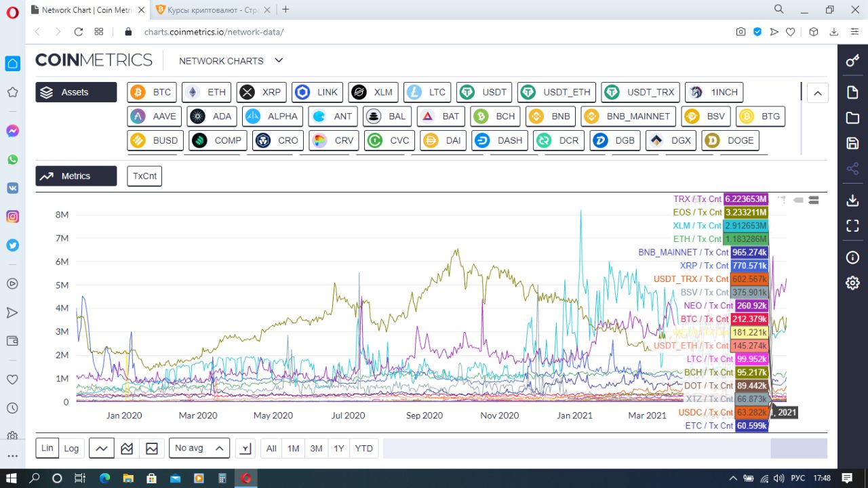
Task: Select the stacked area chart icon
Action: 127,448
